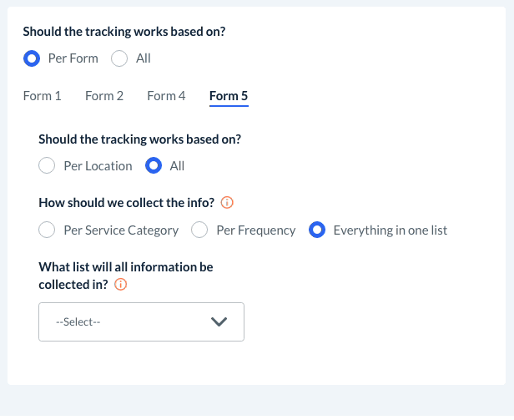Open the Form 2 tab
Screen dimensions: 514x420
[104, 96]
